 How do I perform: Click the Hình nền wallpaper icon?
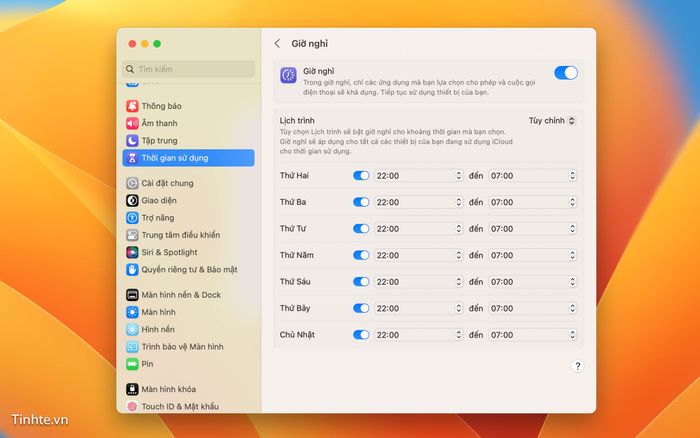132,330
